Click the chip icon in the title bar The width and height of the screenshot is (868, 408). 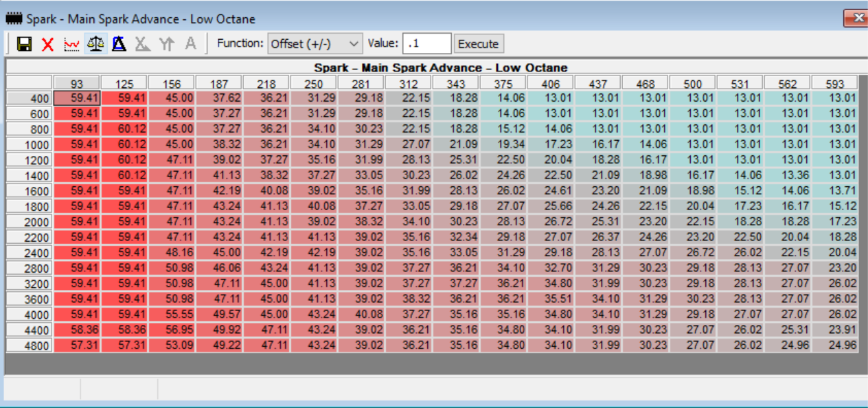[x=14, y=19]
